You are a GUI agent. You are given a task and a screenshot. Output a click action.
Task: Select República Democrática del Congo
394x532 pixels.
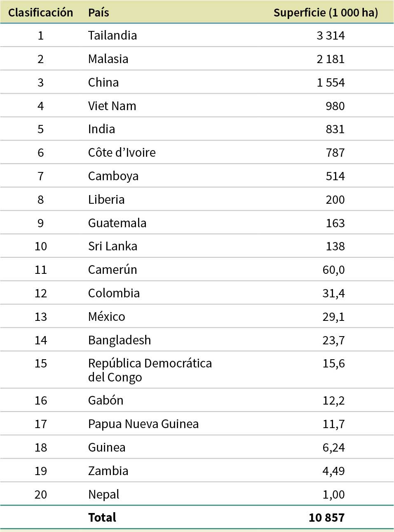150,370
